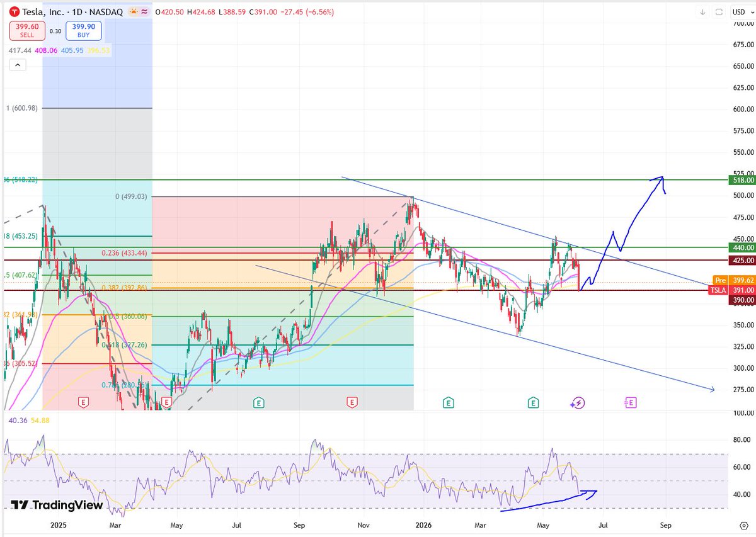Click the gray 417.44 moving average value
756x537 pixels.
coord(20,50)
